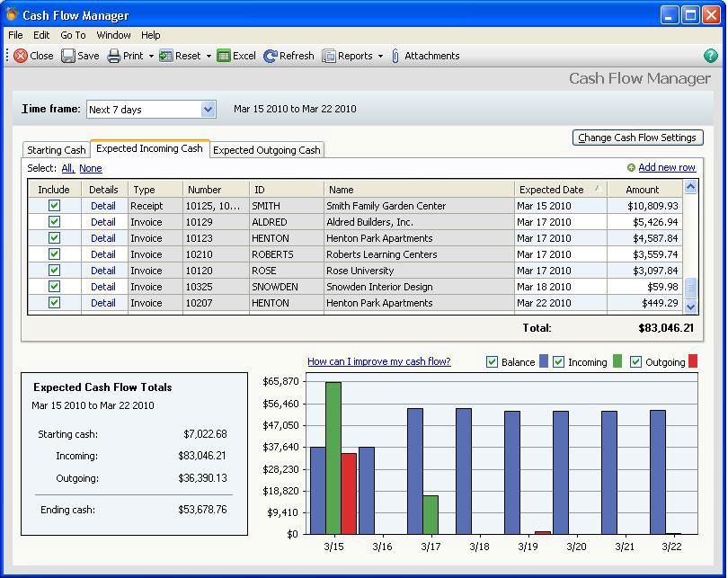Click the Close toolbar icon
This screenshot has height=578, width=728.
pyautogui.click(x=21, y=56)
